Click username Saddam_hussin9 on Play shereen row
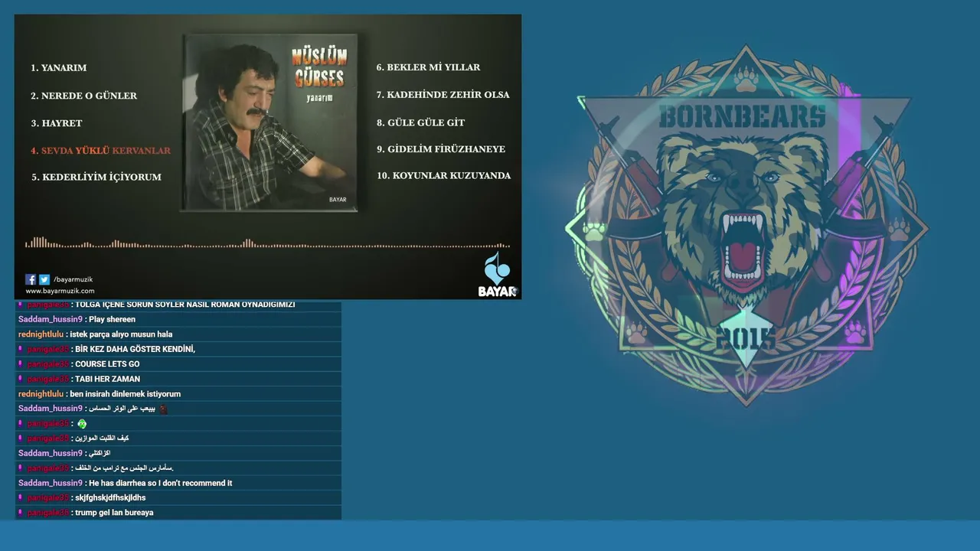Screen dimensions: 980x551 (51, 319)
